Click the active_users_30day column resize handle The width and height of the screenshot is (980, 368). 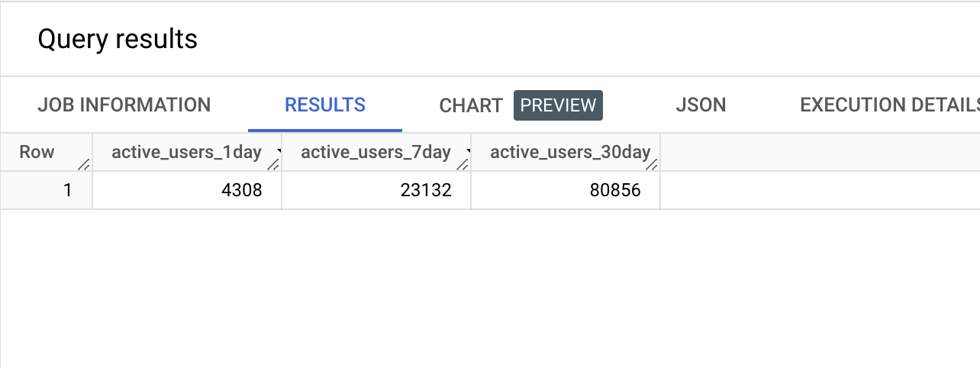coord(652,164)
